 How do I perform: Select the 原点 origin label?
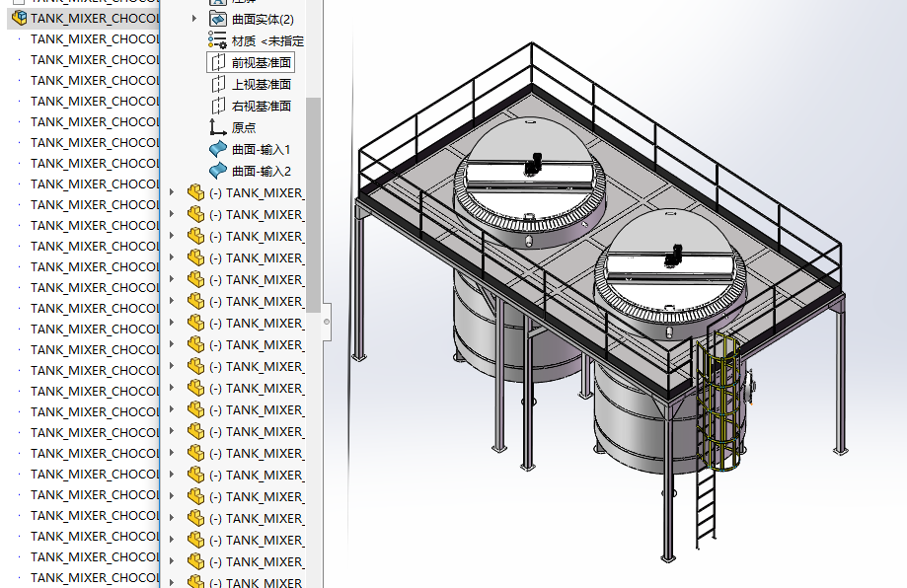point(244,128)
